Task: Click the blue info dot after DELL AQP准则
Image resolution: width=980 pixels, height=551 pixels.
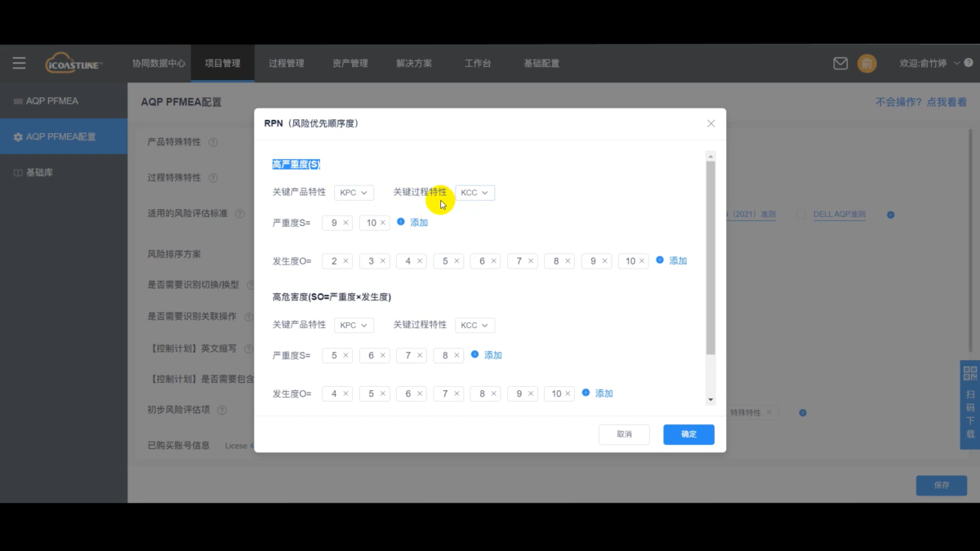Action: click(x=891, y=215)
